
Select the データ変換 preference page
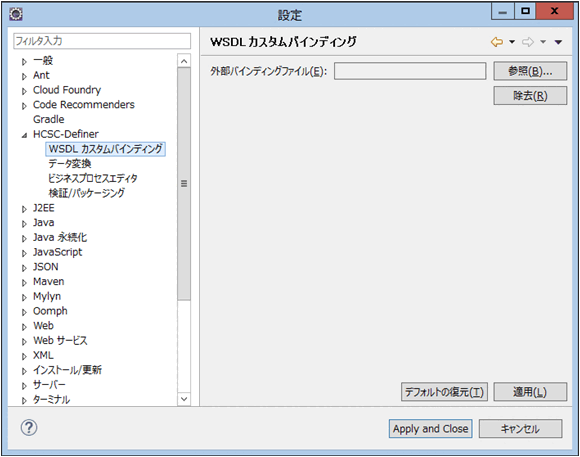click(70, 164)
